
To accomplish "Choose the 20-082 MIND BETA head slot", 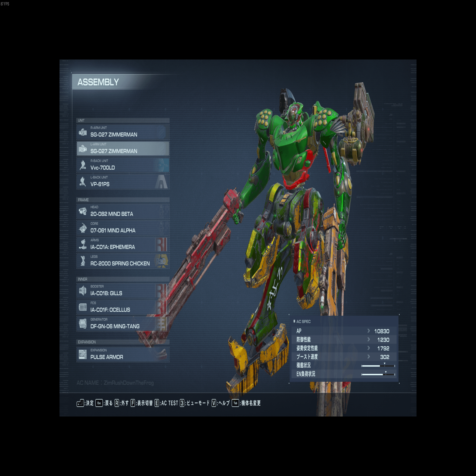I will coord(123,212).
